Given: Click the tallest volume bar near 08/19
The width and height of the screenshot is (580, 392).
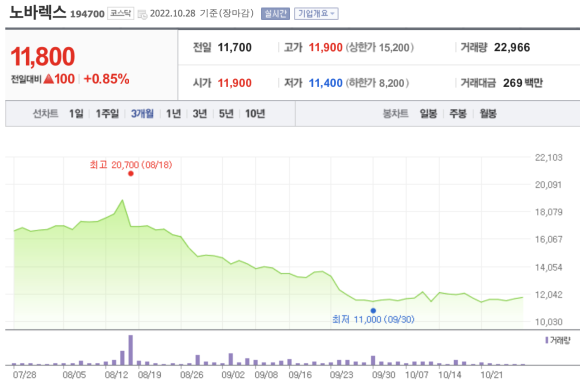Looking at the screenshot, I should pos(131,350).
